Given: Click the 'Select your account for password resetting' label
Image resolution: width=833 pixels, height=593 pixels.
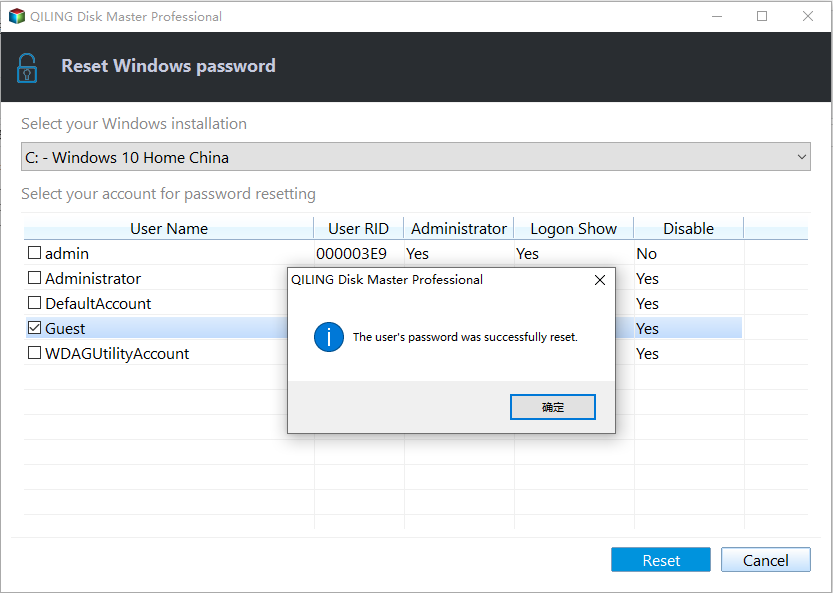Looking at the screenshot, I should (168, 193).
